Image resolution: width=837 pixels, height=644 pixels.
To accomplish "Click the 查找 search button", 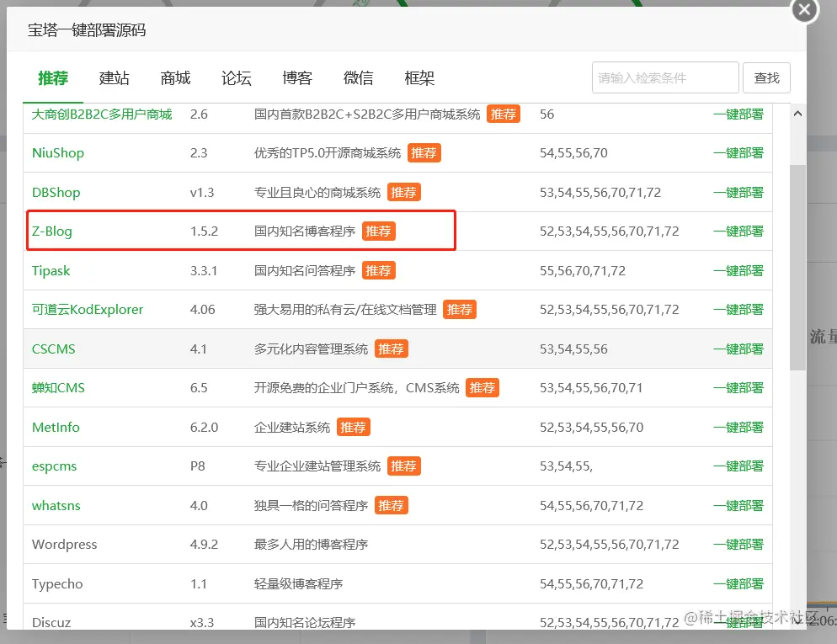I will pyautogui.click(x=766, y=78).
